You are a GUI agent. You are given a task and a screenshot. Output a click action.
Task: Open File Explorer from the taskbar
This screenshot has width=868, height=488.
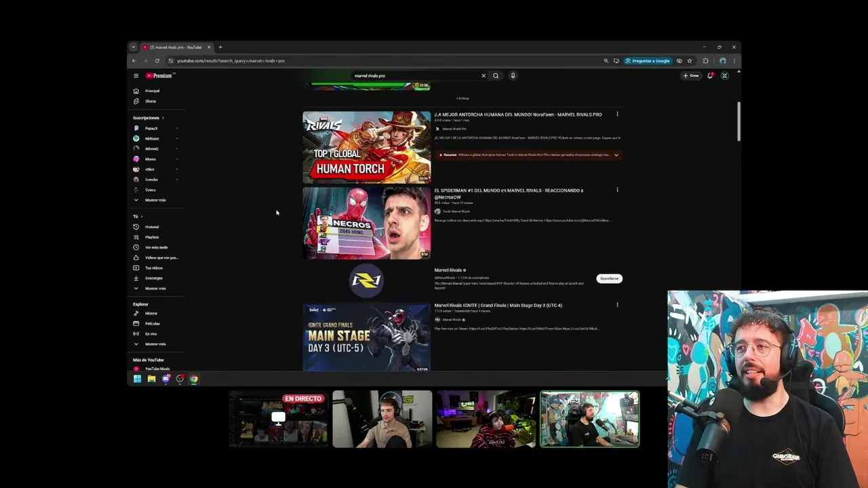(x=151, y=380)
